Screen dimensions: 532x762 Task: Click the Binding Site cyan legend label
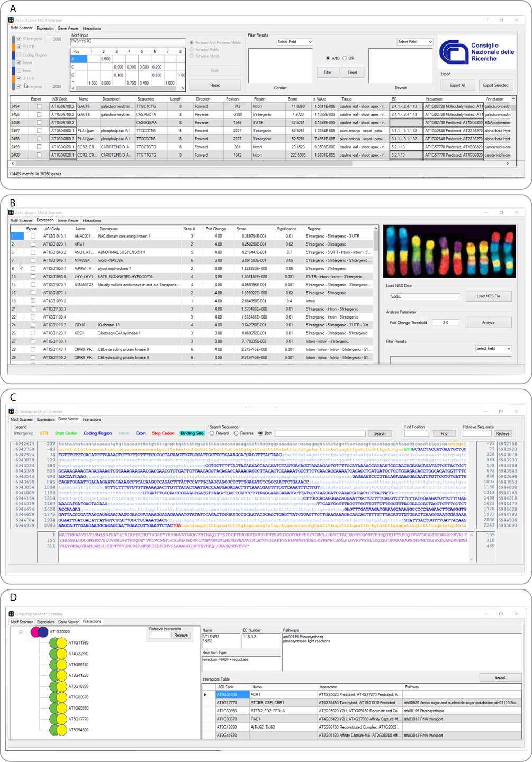tap(192, 433)
